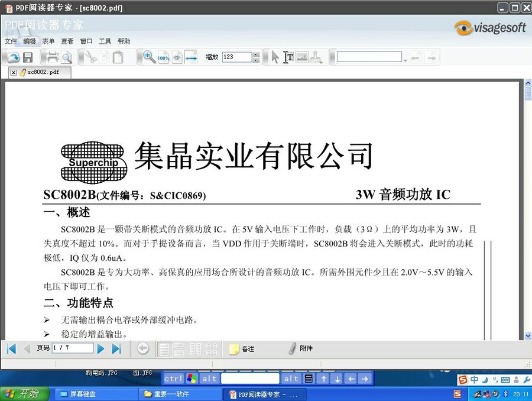Viewport: 532px width, 401px height.
Task: Open annotations using the 备注 icon
Action: point(235,349)
